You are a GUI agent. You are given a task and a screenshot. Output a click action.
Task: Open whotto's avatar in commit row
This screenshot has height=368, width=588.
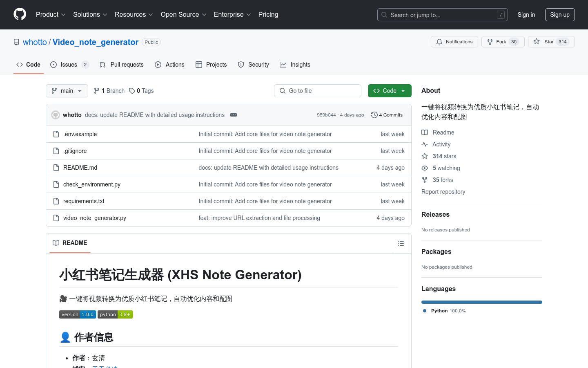(56, 115)
